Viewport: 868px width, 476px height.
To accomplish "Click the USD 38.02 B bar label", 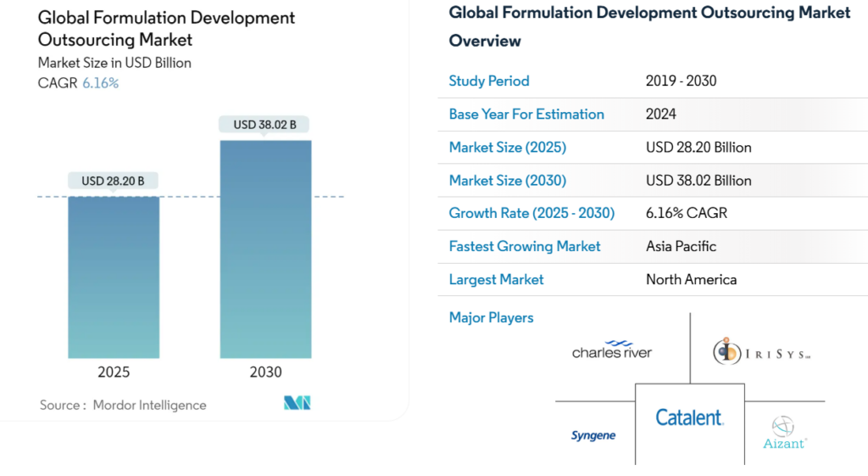I will click(264, 125).
